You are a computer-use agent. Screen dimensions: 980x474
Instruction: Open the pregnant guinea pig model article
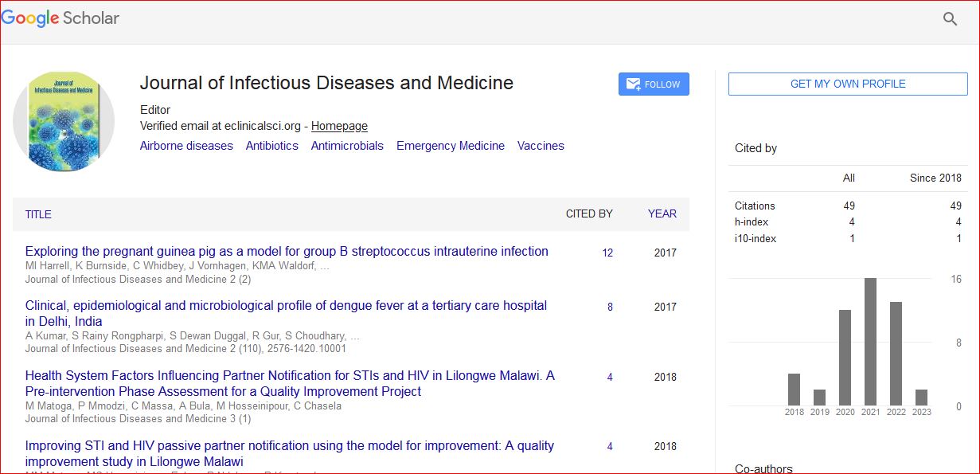287,251
